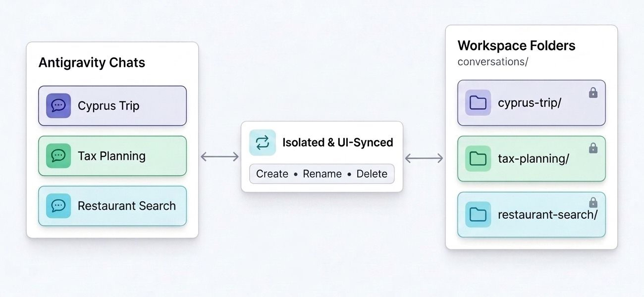Click the Tax Planning chat bubble icon

[58, 156]
